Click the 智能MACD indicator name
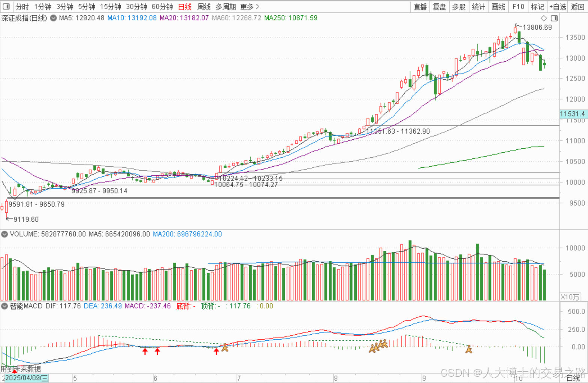This screenshot has width=588, height=383. tap(26, 306)
